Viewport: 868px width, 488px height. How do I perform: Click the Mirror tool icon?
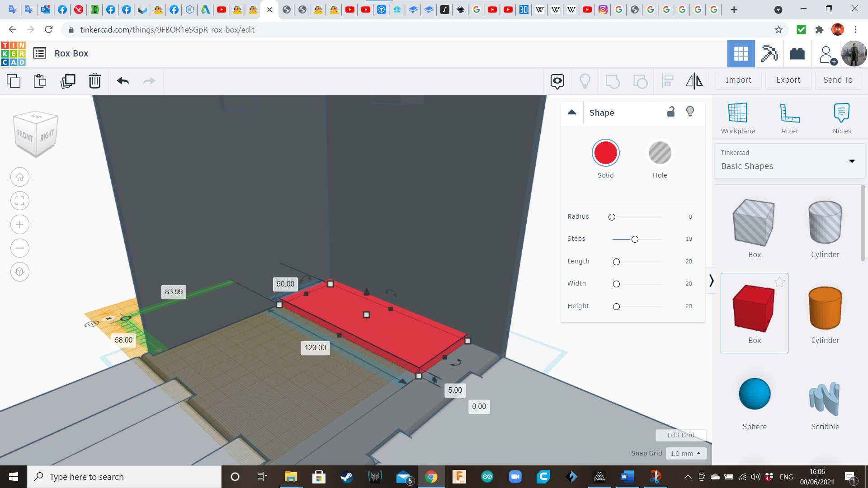click(694, 81)
